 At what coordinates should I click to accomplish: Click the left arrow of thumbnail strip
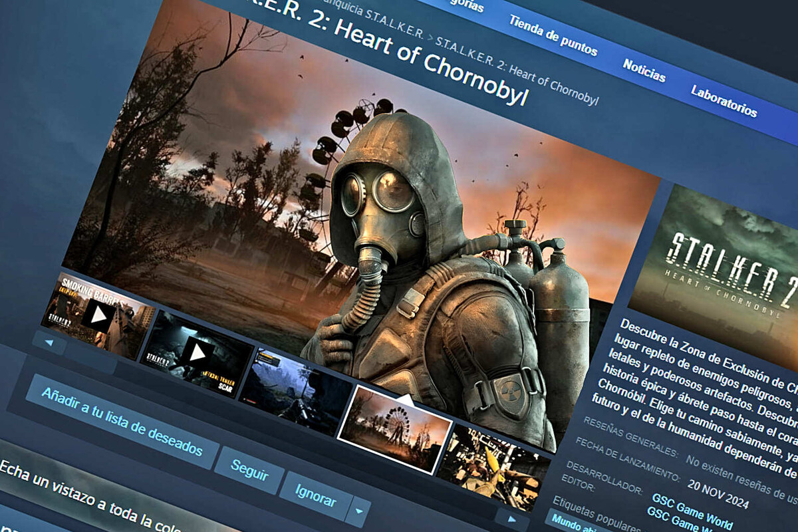[49, 343]
